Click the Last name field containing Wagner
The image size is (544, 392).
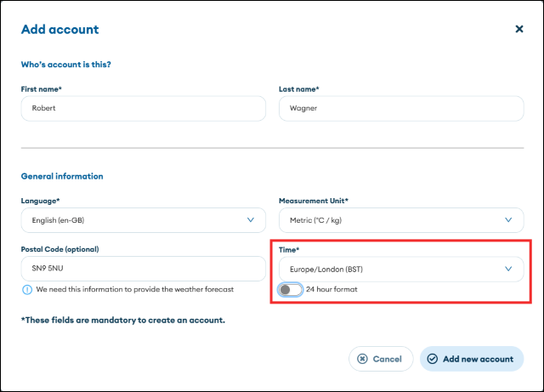point(401,108)
